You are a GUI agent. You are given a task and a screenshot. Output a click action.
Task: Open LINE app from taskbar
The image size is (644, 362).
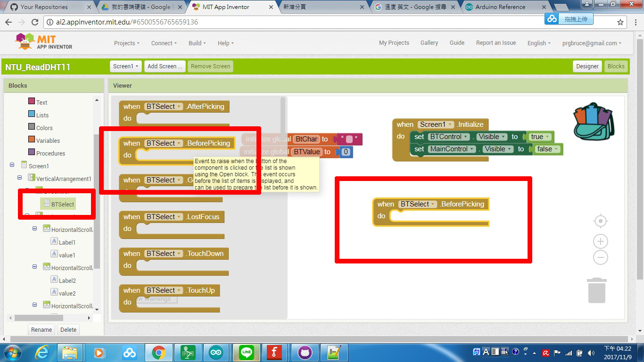[x=246, y=352]
